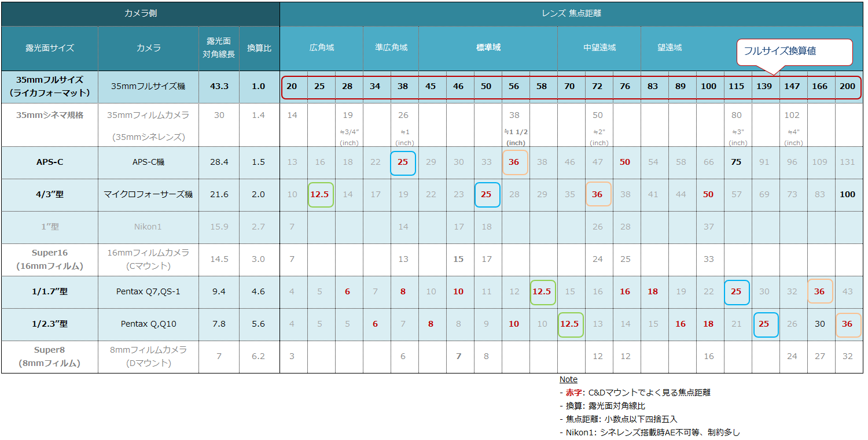Click the レンズ 焦点距離 header
Image resolution: width=868 pixels, height=440 pixels.
click(571, 13)
